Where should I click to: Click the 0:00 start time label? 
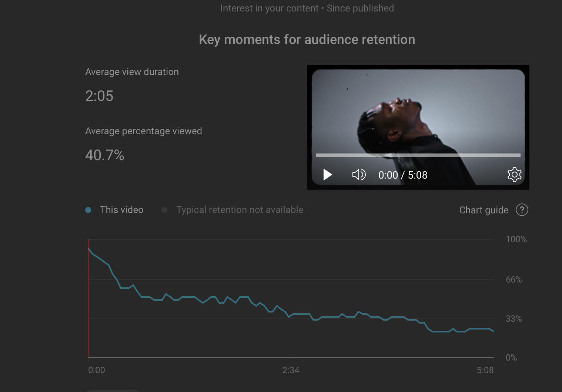[x=97, y=370]
